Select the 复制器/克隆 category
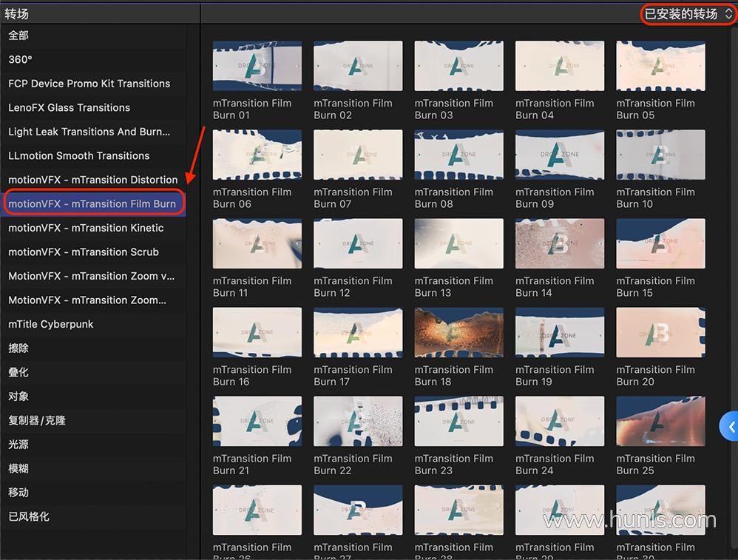This screenshot has height=560, width=738. (93, 420)
